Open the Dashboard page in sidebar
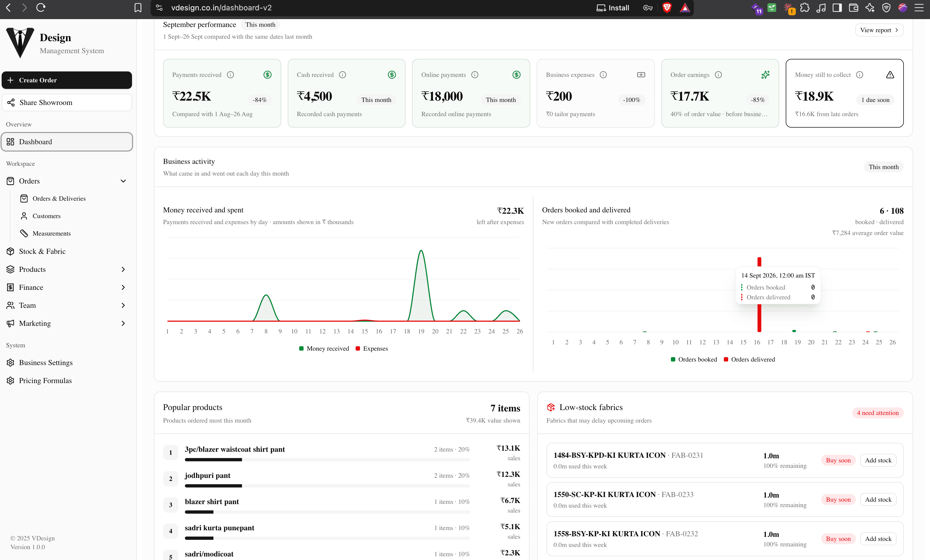Screen dimensions: 930x560 (67, 142)
